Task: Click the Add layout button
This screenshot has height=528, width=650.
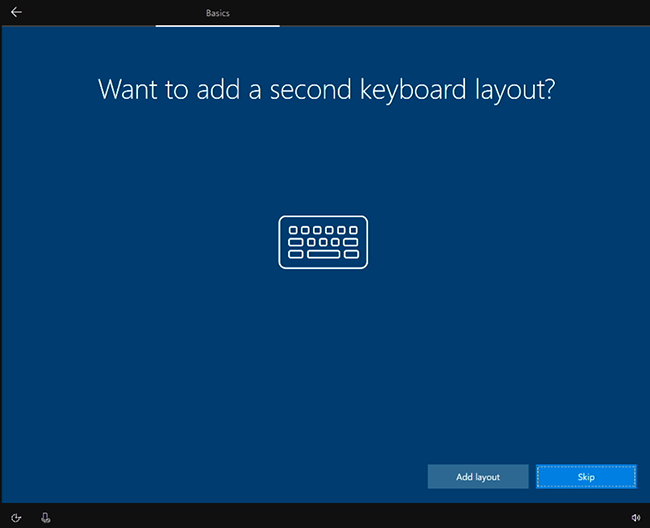Action: (478, 477)
